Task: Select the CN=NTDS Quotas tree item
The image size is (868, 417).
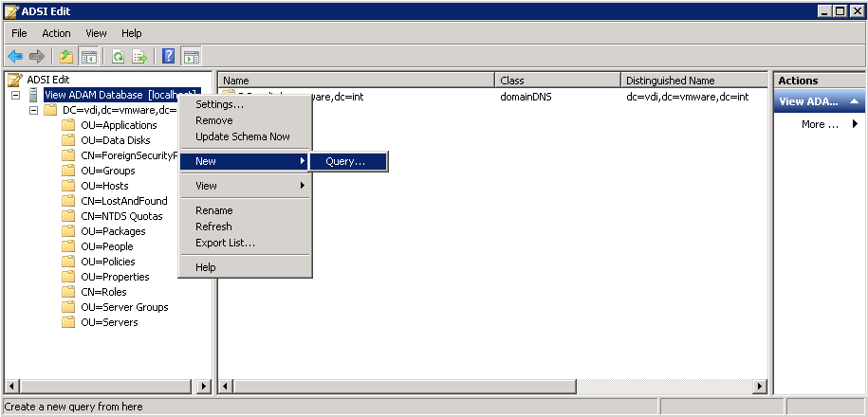Action: coord(121,216)
